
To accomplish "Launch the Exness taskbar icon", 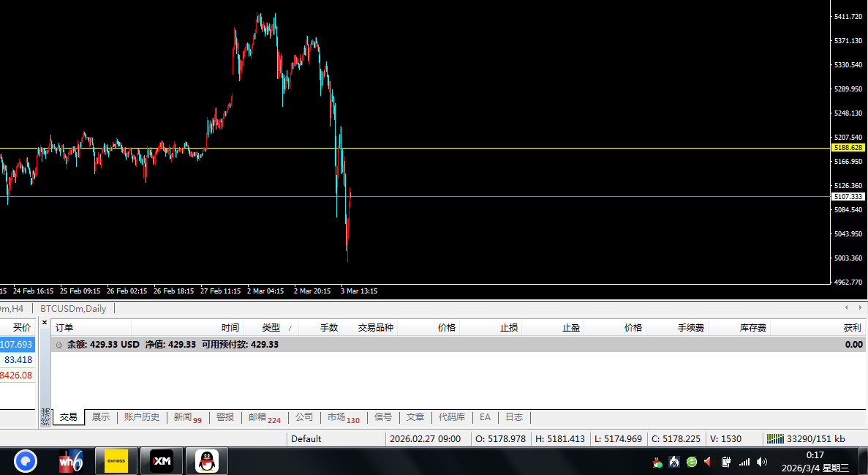I will (116, 461).
